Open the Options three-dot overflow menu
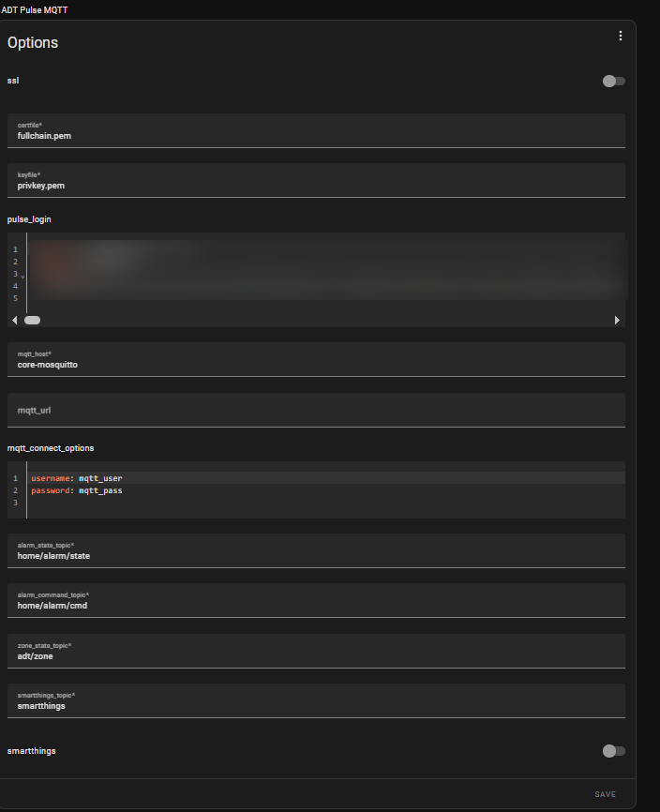Image resolution: width=660 pixels, height=812 pixels. pyautogui.click(x=620, y=36)
